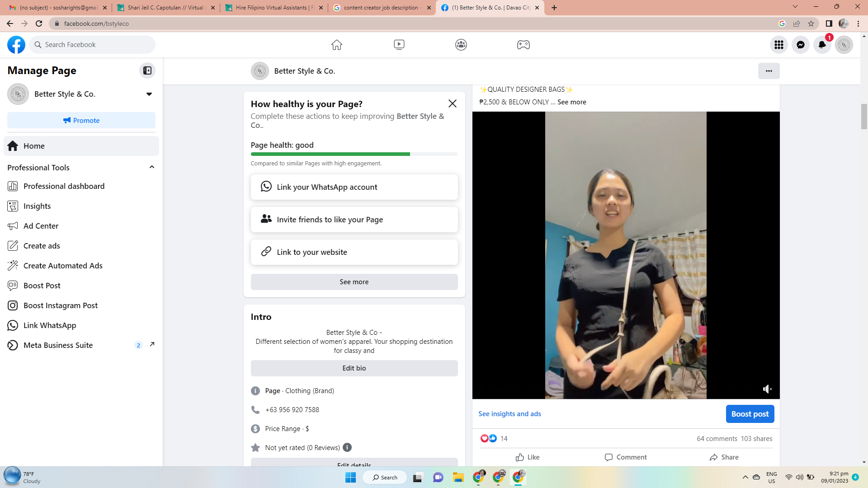The height and width of the screenshot is (488, 868).
Task: Click the Boost post button
Action: tap(750, 414)
